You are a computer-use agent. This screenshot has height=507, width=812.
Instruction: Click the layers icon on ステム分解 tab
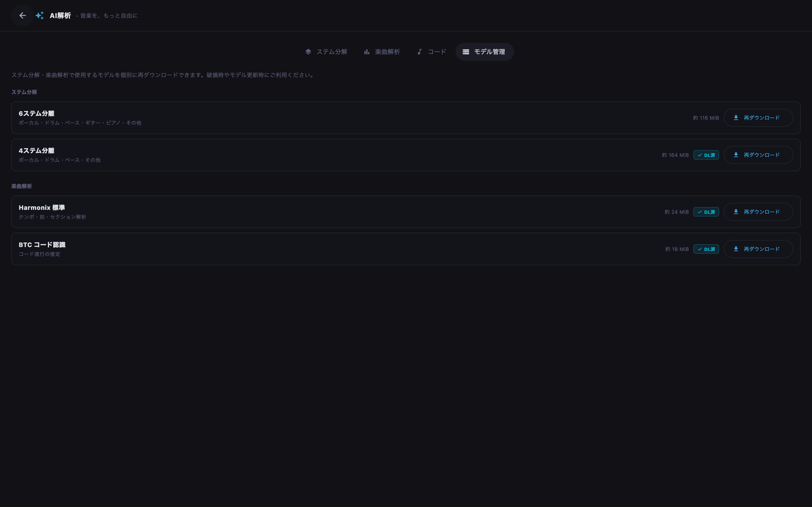(x=308, y=52)
